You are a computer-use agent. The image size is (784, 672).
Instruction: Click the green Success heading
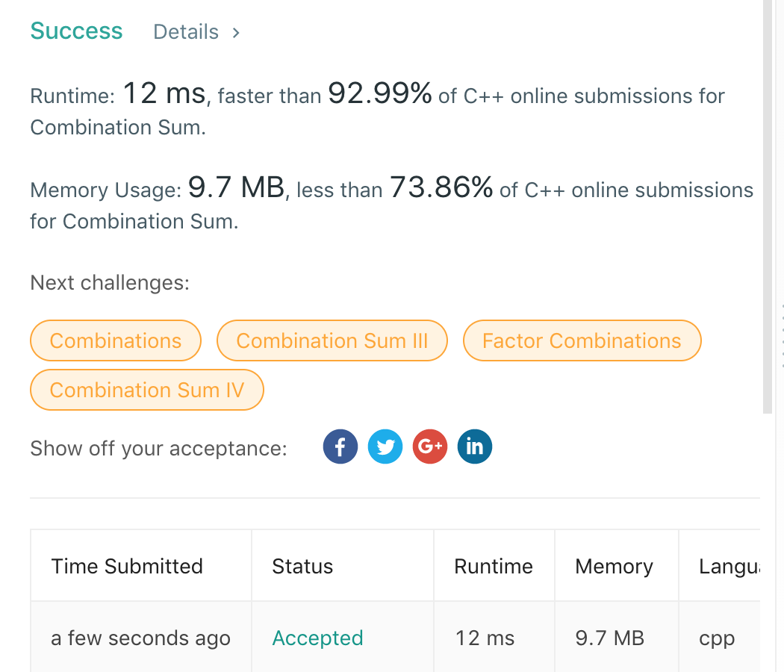click(76, 31)
